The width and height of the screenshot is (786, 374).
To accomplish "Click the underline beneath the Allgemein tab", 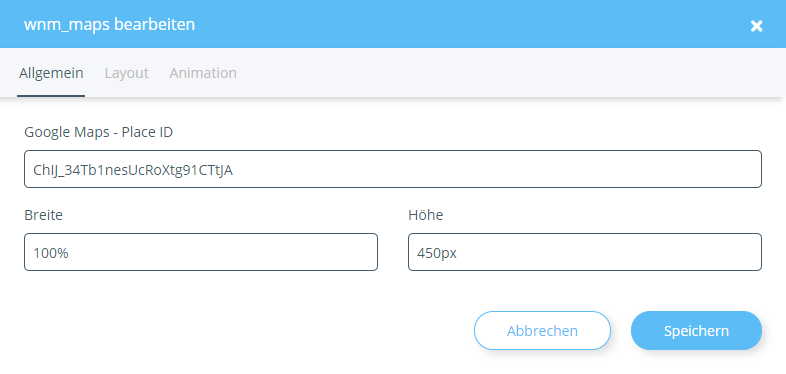I will click(51, 95).
